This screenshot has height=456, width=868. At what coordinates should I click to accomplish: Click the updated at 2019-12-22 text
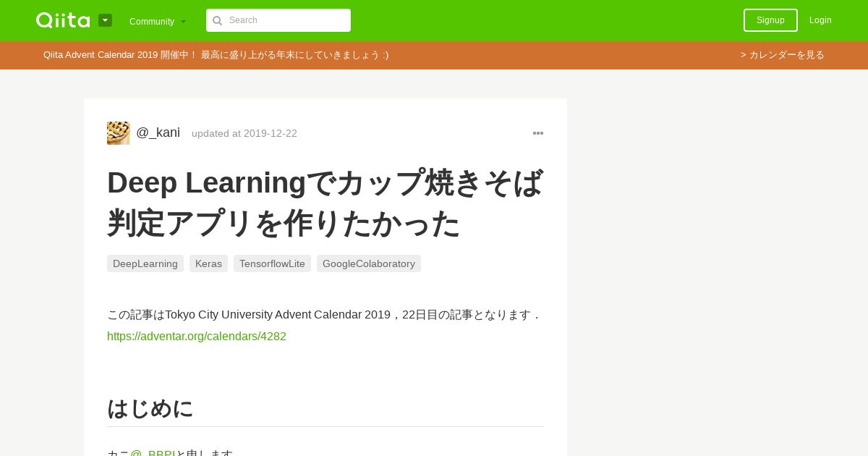[244, 134]
